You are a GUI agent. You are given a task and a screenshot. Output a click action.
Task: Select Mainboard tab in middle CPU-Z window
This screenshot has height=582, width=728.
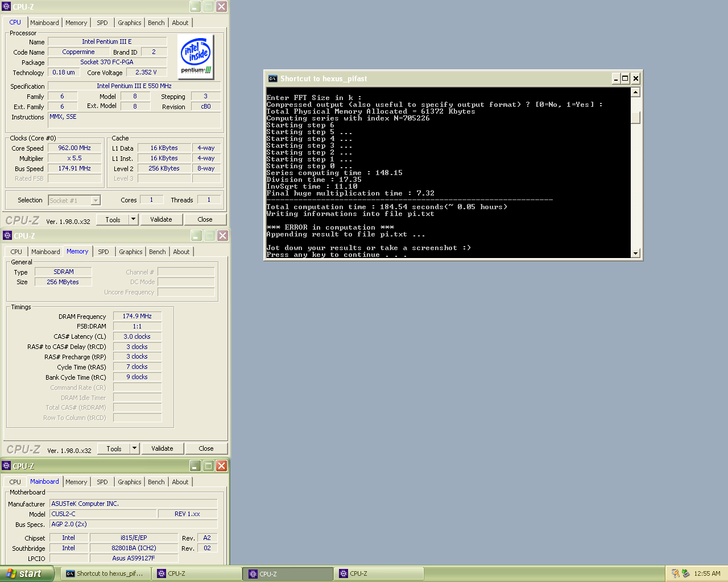point(45,252)
